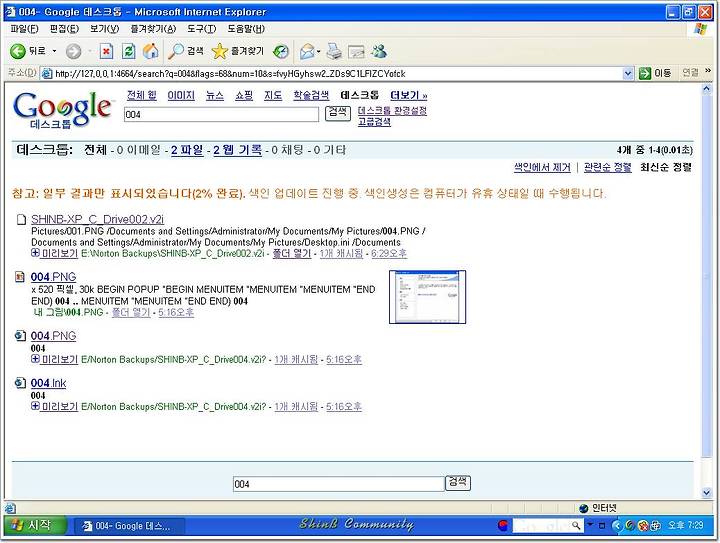Open Favorites (즐겨찾기) star button

coord(238,51)
